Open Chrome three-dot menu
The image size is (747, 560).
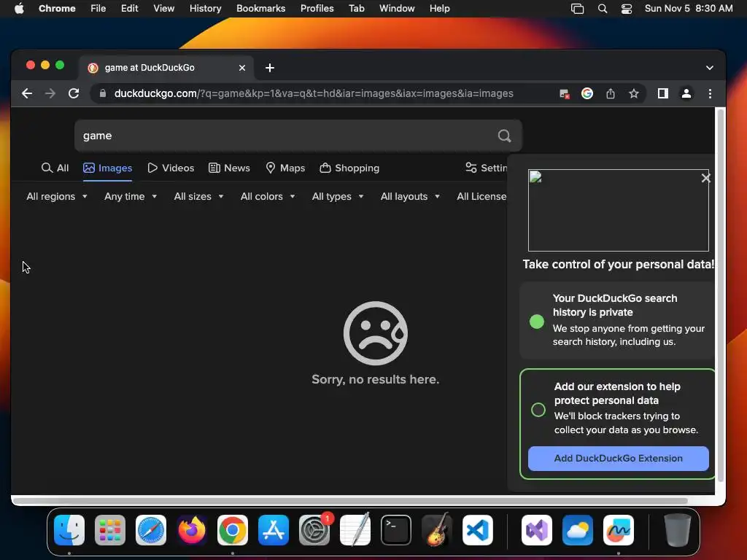point(710,93)
